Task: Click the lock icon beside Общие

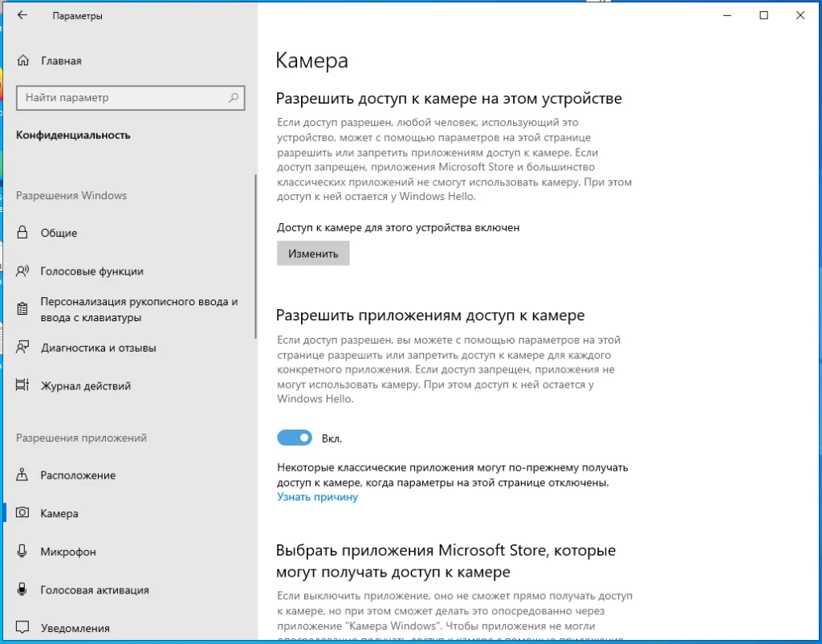Action: [x=23, y=233]
